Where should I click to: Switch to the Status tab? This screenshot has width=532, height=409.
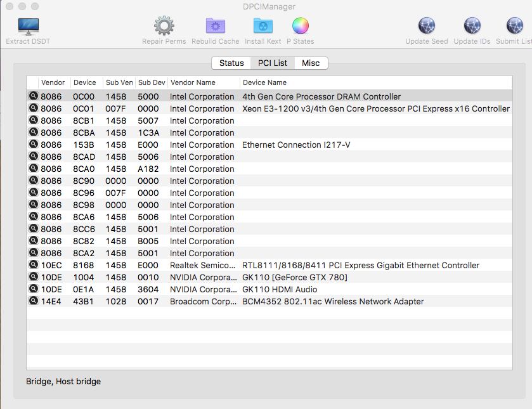click(231, 63)
